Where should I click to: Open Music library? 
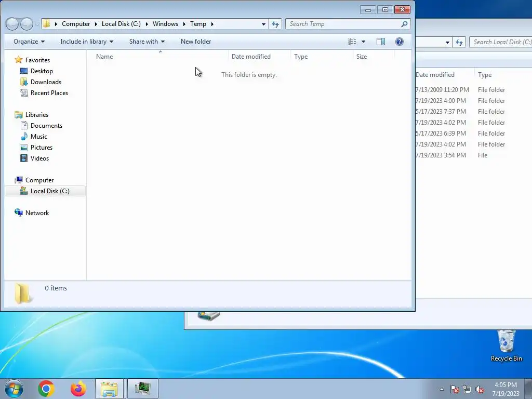click(x=38, y=137)
